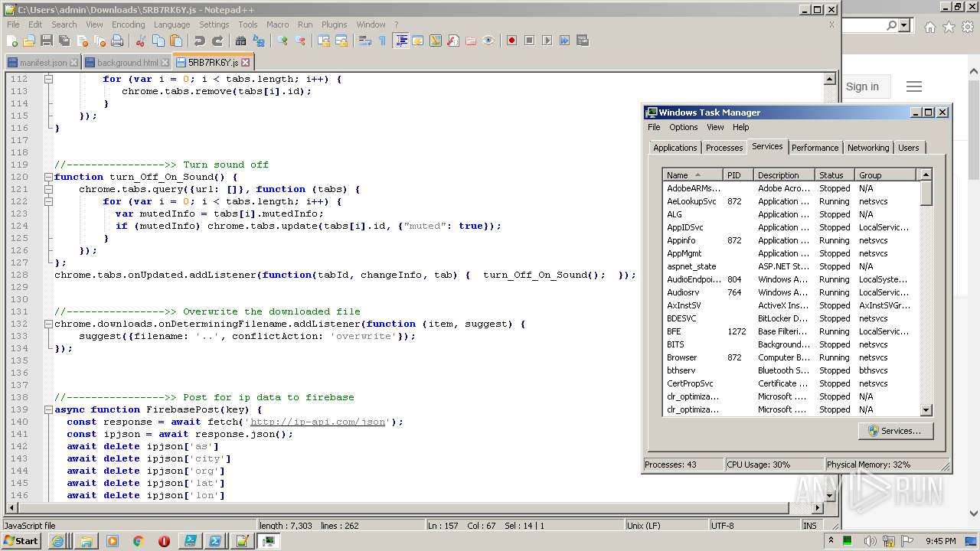Collapse the fold at line 121
The width and height of the screenshot is (980, 551).
coord(48,189)
